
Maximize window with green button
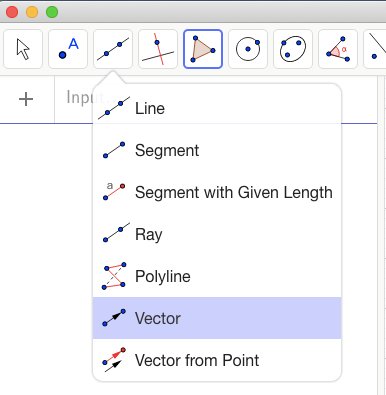point(52,12)
